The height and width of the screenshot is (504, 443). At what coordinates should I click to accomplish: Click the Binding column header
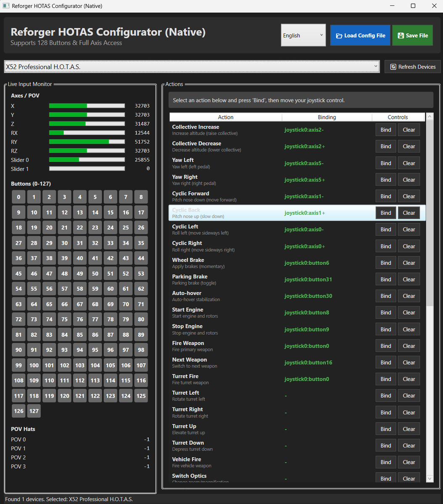pos(327,117)
